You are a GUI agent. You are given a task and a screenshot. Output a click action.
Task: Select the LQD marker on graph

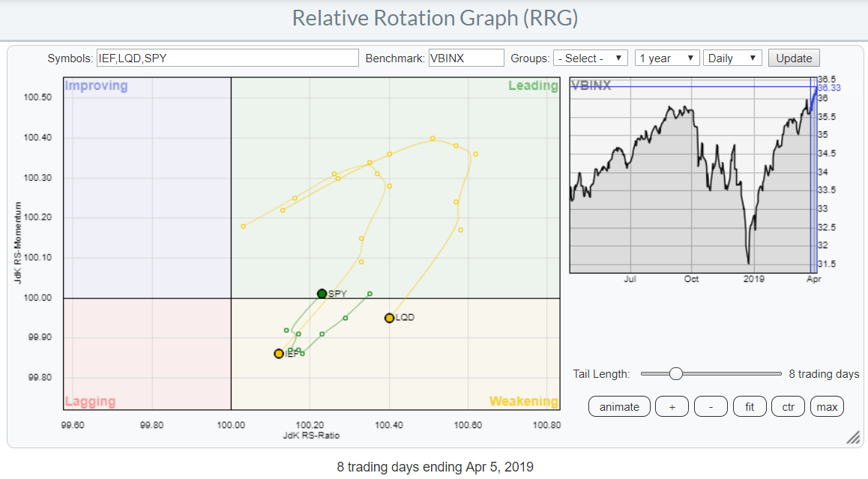tap(389, 318)
